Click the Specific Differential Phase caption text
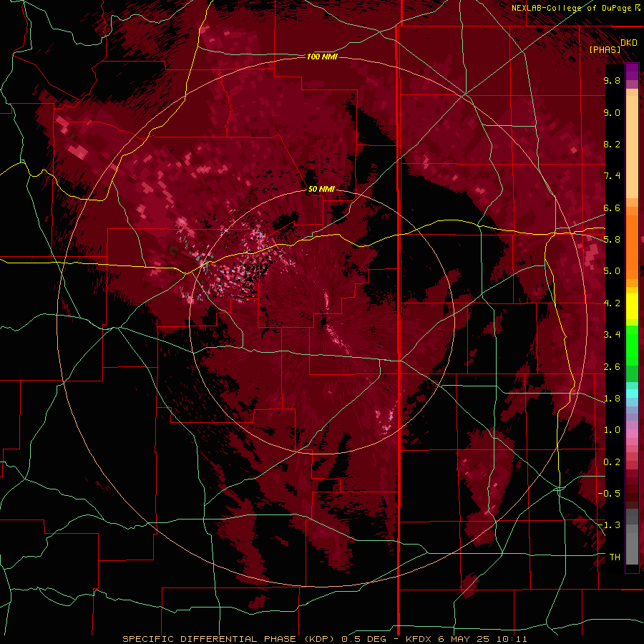 click(325, 639)
